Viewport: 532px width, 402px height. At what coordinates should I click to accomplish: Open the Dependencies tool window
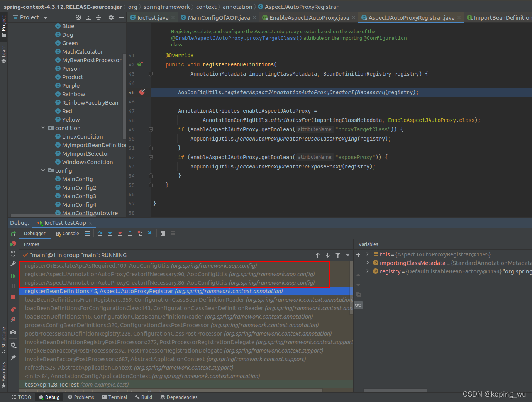pyautogui.click(x=178, y=397)
